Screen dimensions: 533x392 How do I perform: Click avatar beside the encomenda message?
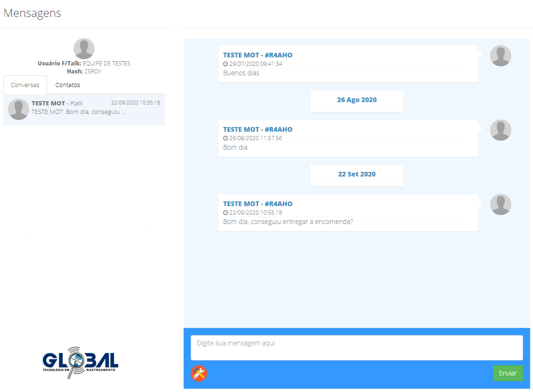point(501,205)
